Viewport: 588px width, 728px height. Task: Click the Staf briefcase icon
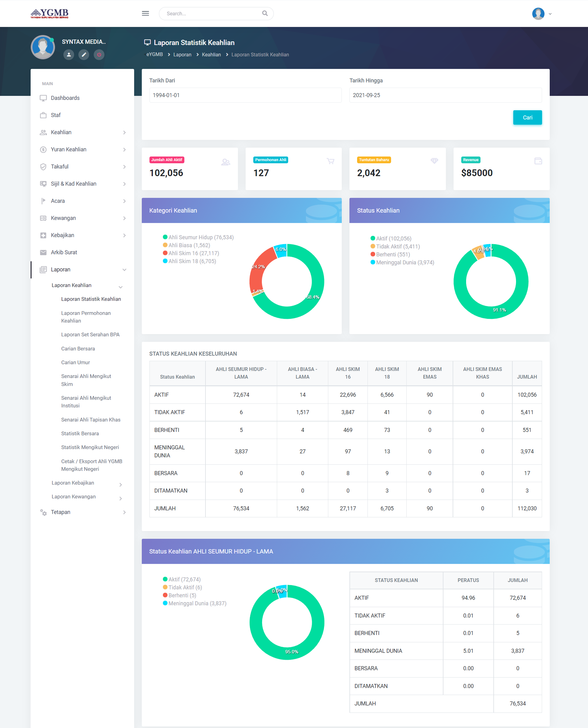coord(43,115)
